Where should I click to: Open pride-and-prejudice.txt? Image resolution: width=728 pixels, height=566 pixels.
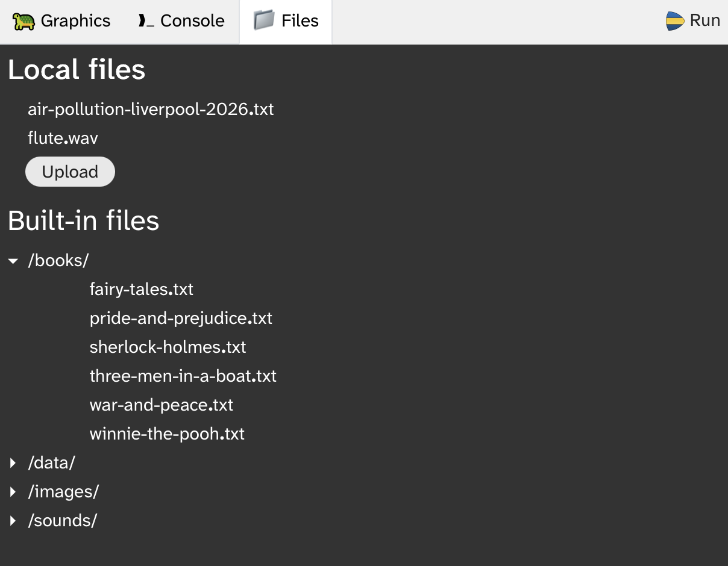pyautogui.click(x=181, y=318)
